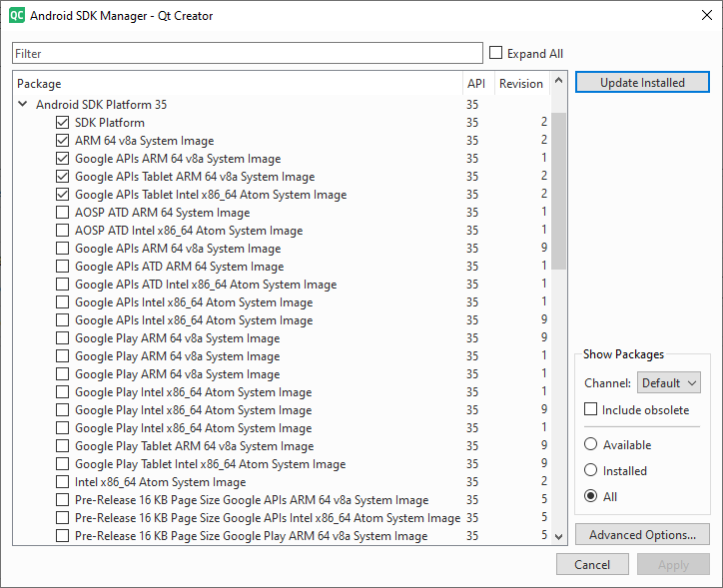Uncheck ARM 64 v8a System Image checkbox
Viewport: 723px width, 588px height.
coord(63,141)
